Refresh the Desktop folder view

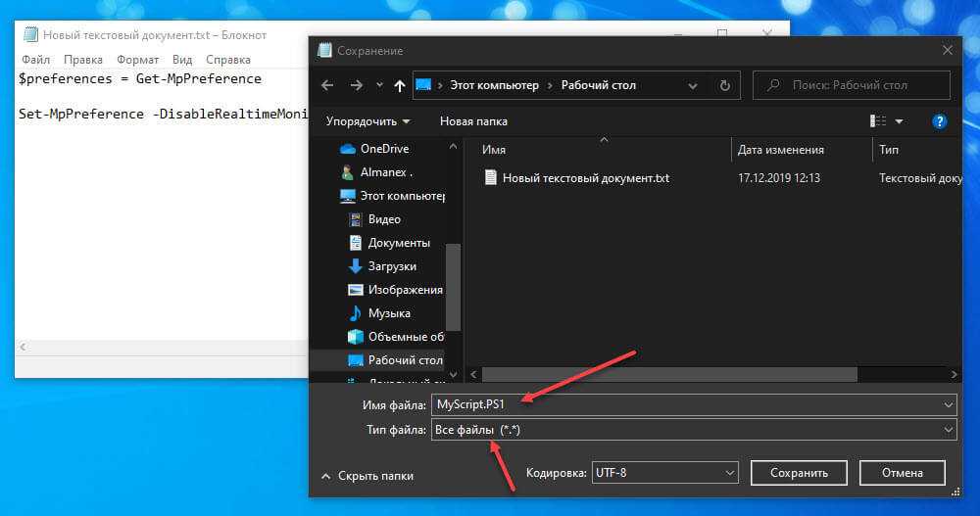click(724, 85)
